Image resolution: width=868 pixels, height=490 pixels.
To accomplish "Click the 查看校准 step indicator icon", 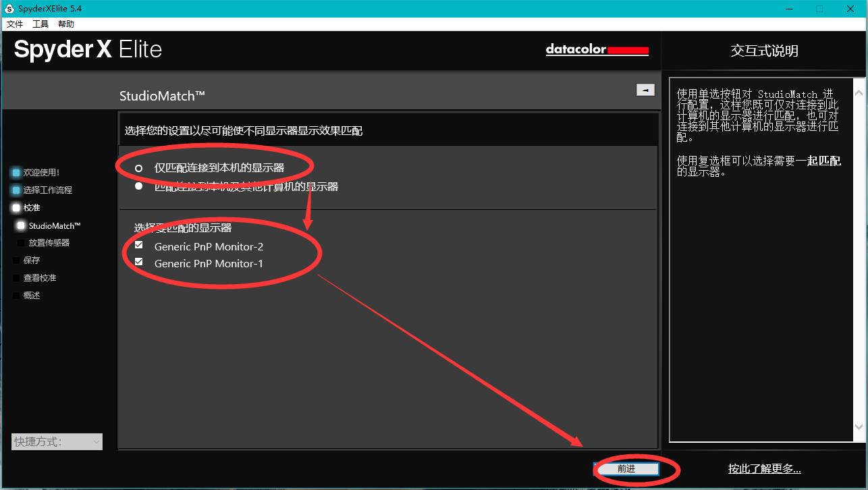I will click(x=16, y=278).
